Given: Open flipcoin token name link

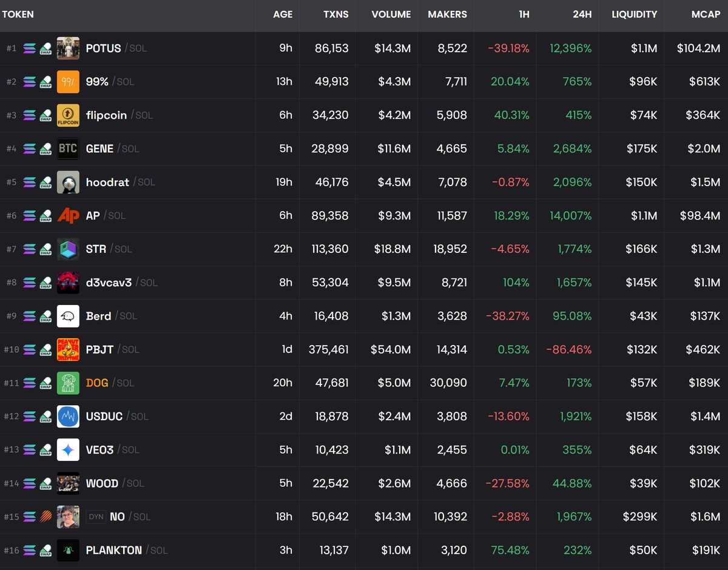Looking at the screenshot, I should click(107, 115).
